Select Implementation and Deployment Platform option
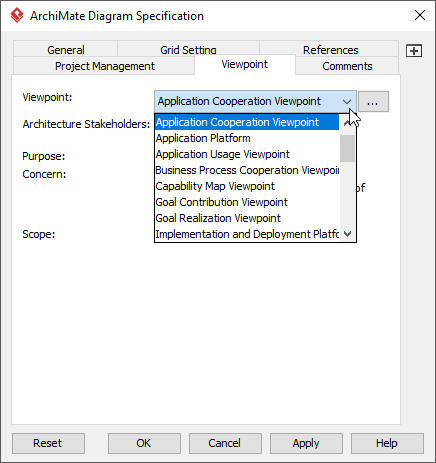The height and width of the screenshot is (463, 436). [x=247, y=234]
